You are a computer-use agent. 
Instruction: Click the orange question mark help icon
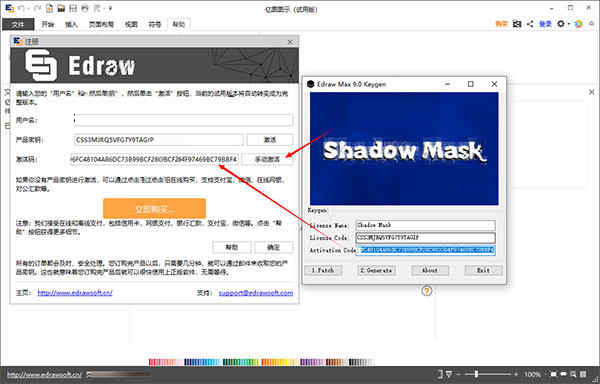(x=427, y=291)
